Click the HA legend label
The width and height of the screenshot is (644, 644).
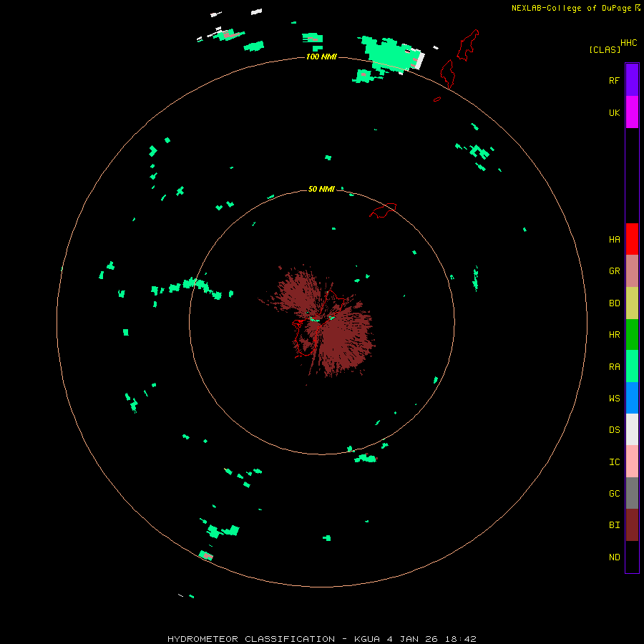click(614, 240)
